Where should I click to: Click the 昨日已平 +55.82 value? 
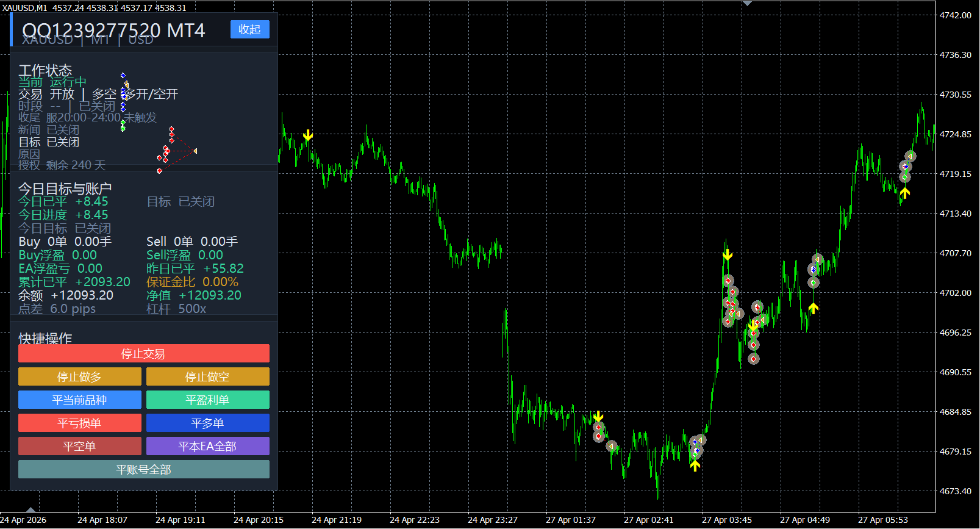click(195, 268)
